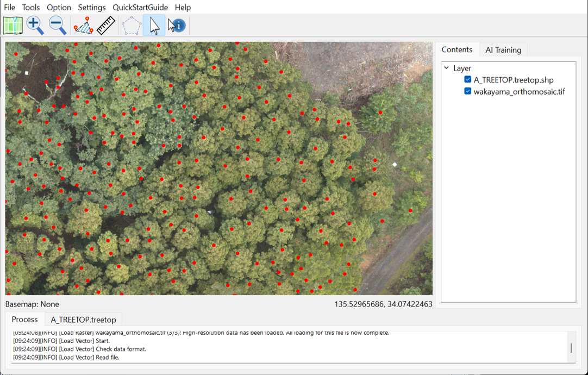
Task: Select the area measurement polygon tool
Action: tap(83, 25)
